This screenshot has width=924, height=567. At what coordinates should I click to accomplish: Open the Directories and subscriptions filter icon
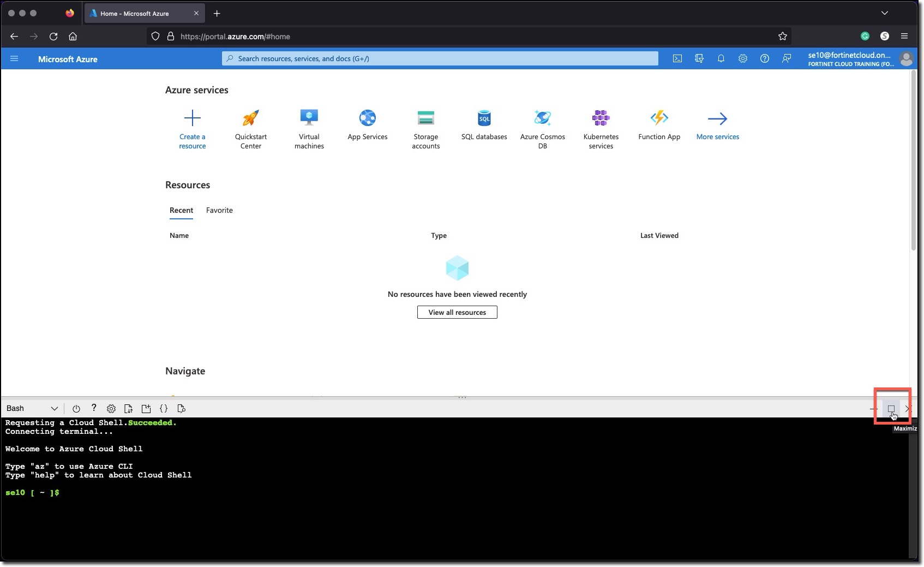(699, 58)
